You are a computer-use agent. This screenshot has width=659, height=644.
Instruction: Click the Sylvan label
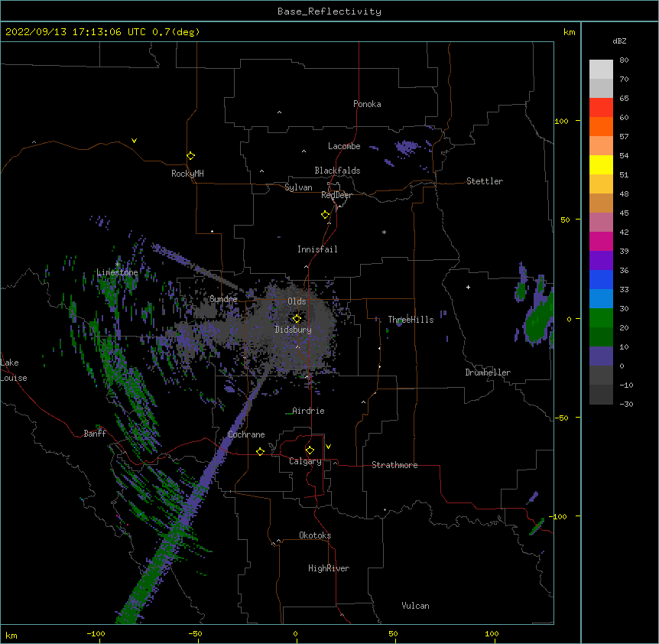point(298,187)
